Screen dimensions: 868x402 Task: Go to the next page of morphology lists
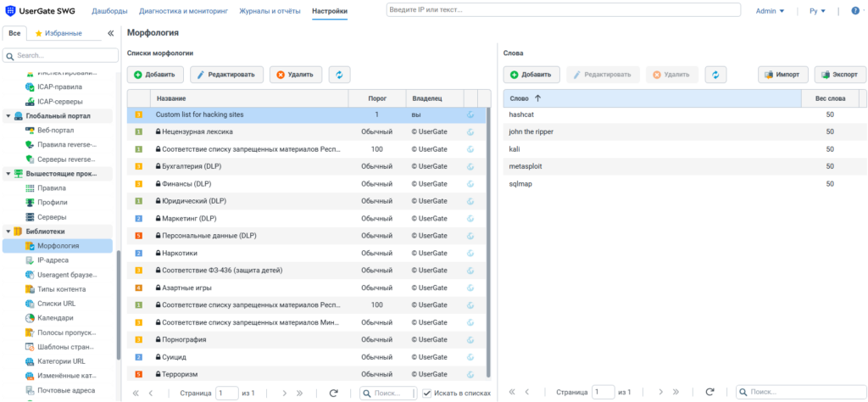click(285, 393)
